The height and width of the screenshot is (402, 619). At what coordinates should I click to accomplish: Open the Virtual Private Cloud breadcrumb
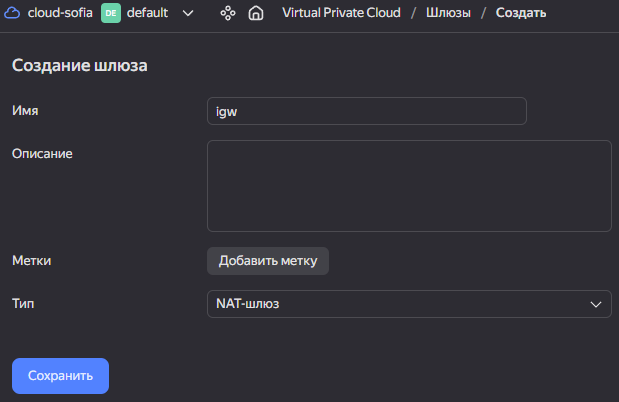[341, 13]
